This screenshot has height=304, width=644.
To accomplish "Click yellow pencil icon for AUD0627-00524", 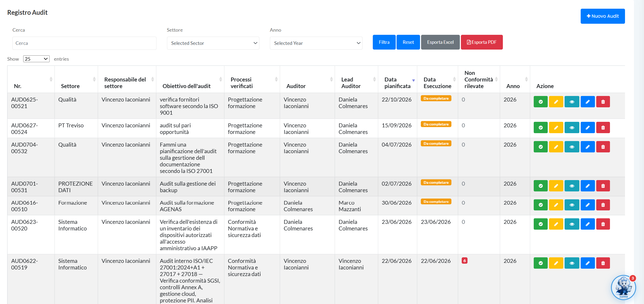I will click(556, 128).
